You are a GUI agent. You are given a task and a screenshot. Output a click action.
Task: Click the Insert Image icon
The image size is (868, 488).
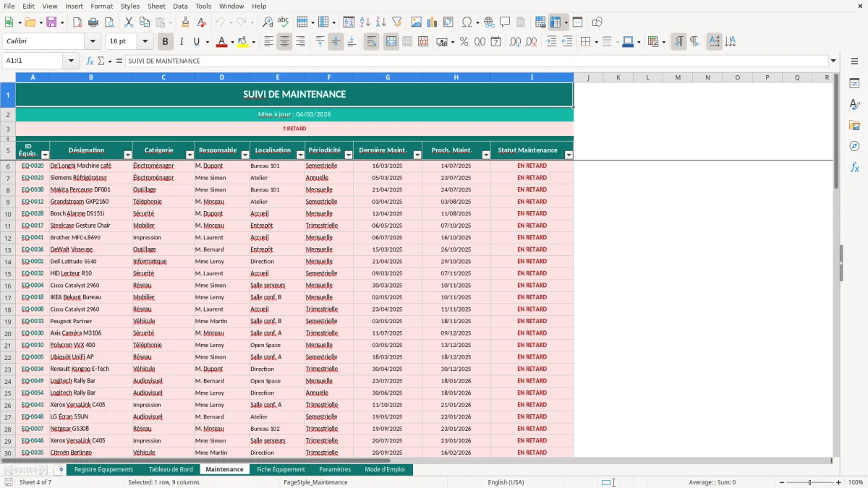[x=417, y=22]
